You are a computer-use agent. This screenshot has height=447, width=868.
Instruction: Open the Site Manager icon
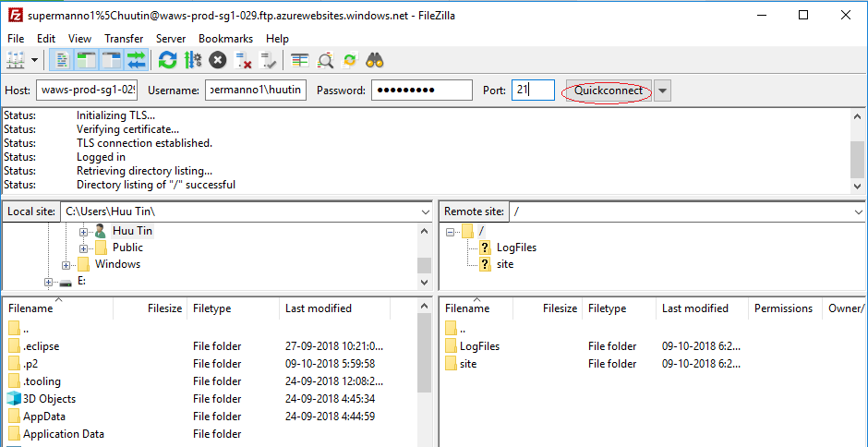click(x=16, y=60)
